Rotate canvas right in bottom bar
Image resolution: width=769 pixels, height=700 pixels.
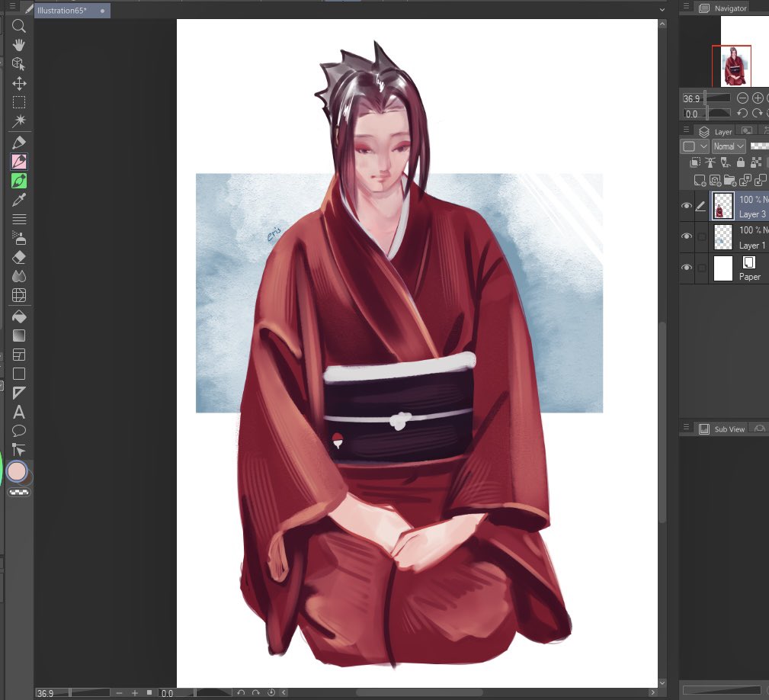pyautogui.click(x=255, y=692)
